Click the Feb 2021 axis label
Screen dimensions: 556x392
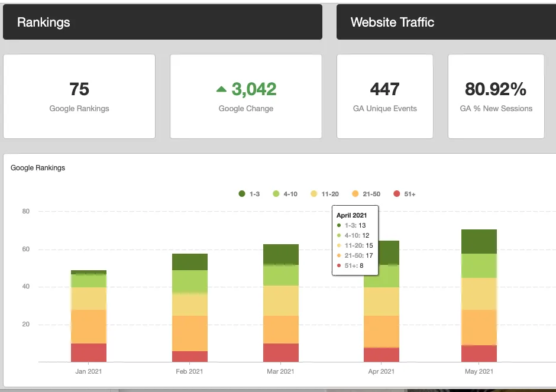click(189, 371)
